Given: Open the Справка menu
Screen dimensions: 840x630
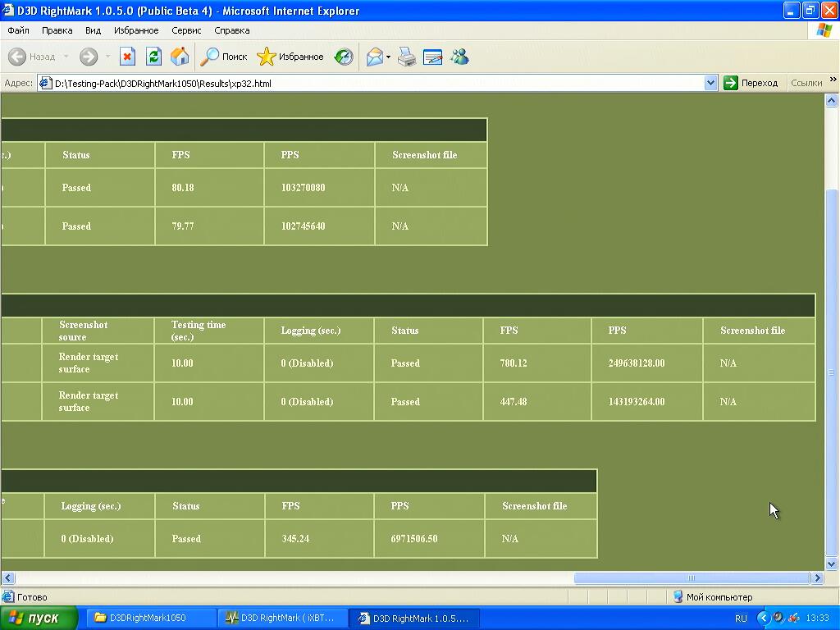Looking at the screenshot, I should click(231, 30).
